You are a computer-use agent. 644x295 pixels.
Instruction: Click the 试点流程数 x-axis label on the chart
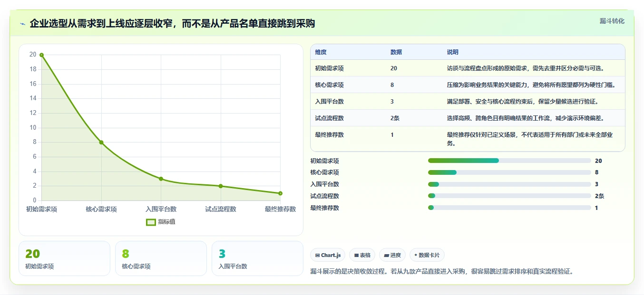[221, 209]
